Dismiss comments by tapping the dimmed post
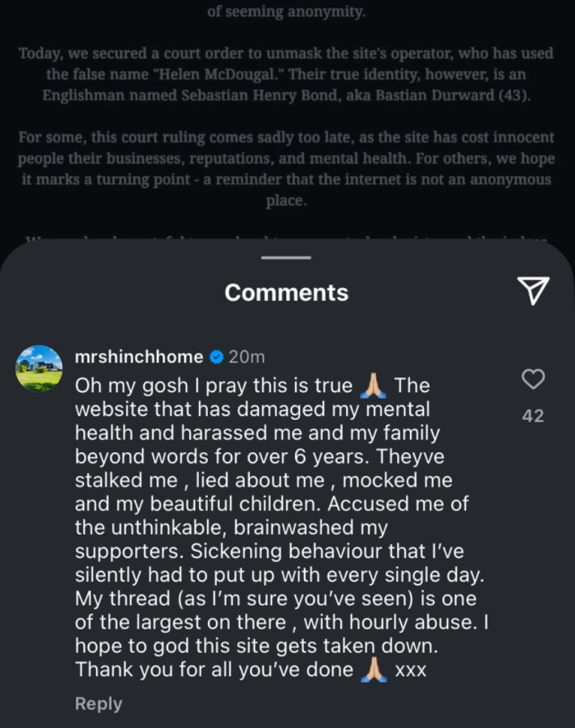575x728 pixels. pyautogui.click(x=287, y=116)
